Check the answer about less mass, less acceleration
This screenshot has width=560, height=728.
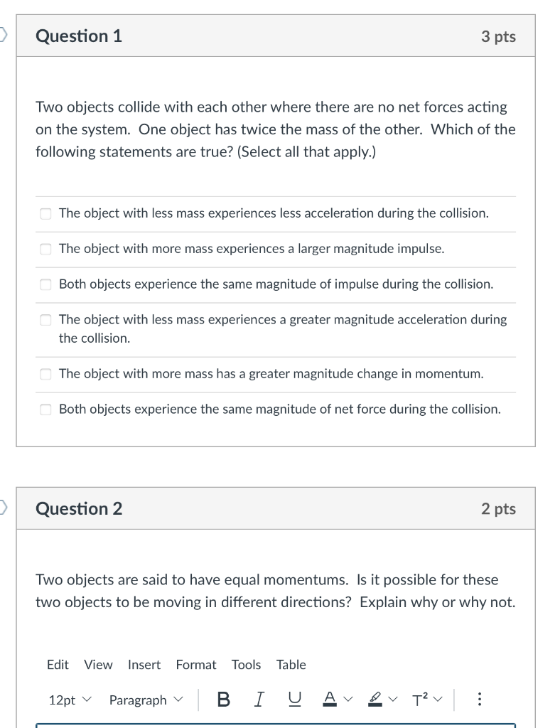pos(45,213)
